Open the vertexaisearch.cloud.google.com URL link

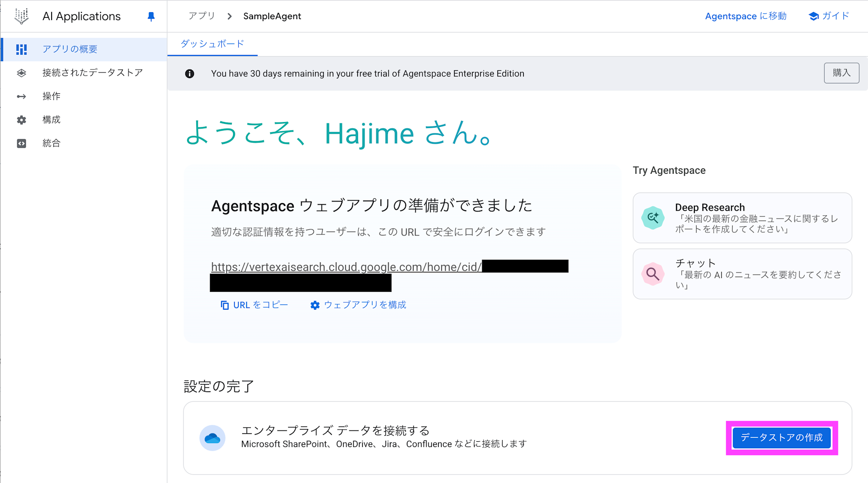pyautogui.click(x=346, y=267)
